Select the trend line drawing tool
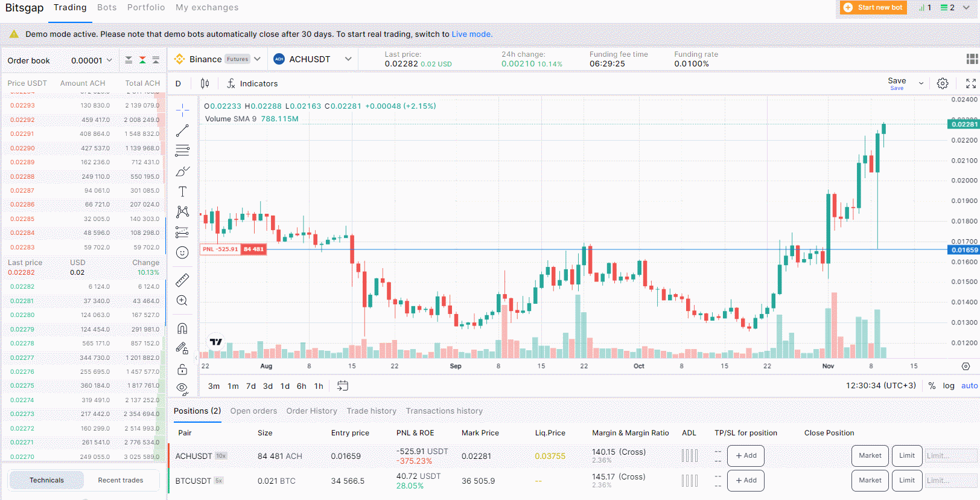 (x=182, y=130)
